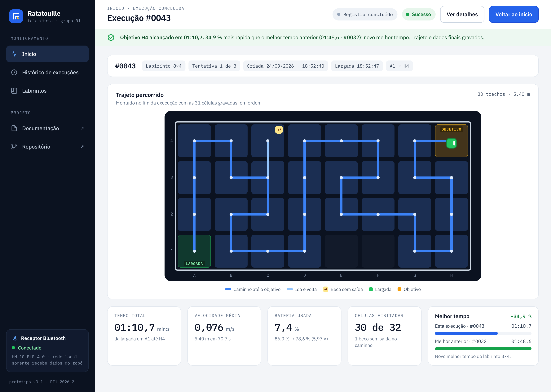
Task: Click the Criada 24/09/2026 chip
Action: click(285, 66)
